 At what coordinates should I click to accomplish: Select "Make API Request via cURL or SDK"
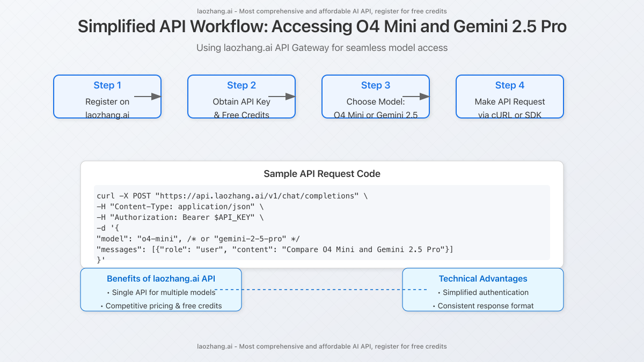coord(510,108)
